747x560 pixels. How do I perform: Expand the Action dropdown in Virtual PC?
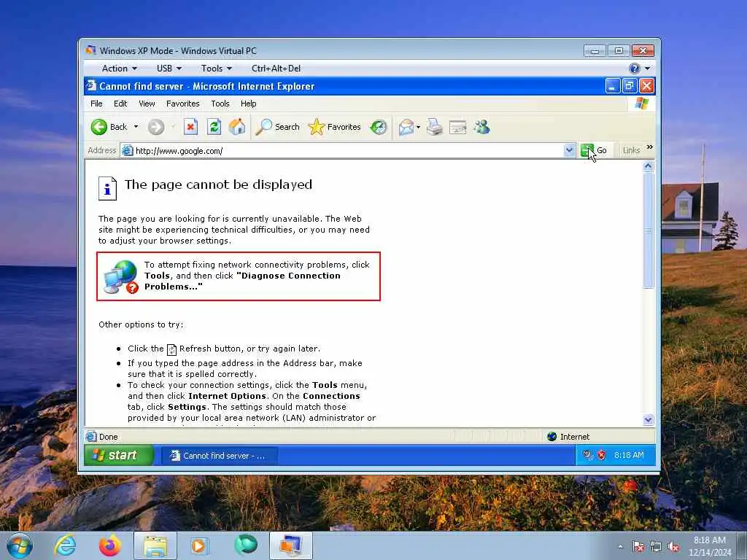click(x=119, y=69)
